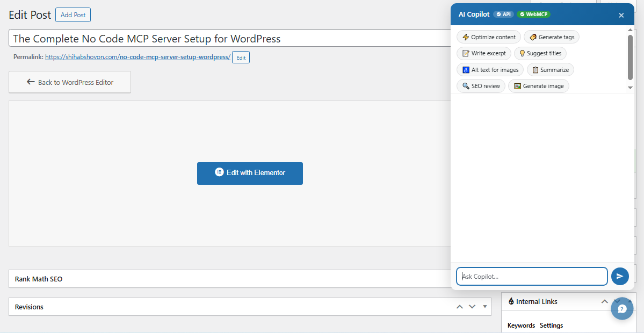This screenshot has width=644, height=333.
Task: Click Generate tags chip in Copilot
Action: [x=552, y=37]
